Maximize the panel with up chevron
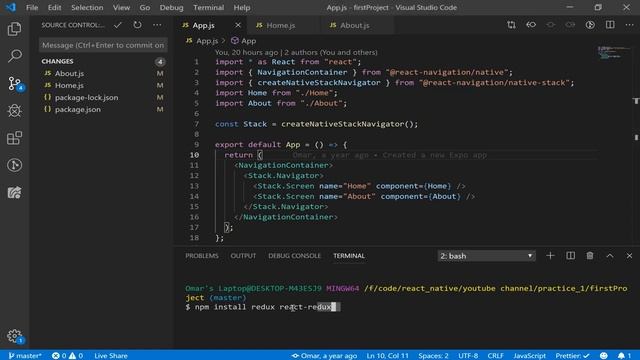 (609, 256)
